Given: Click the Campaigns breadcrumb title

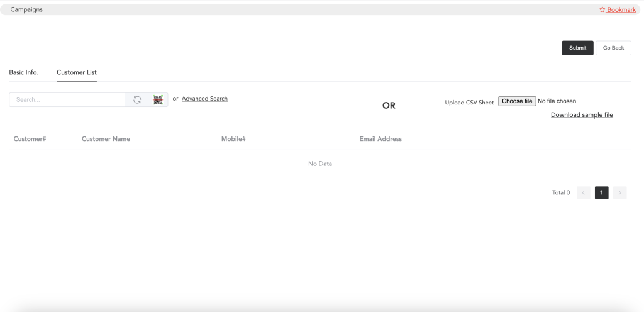Looking at the screenshot, I should click(26, 9).
